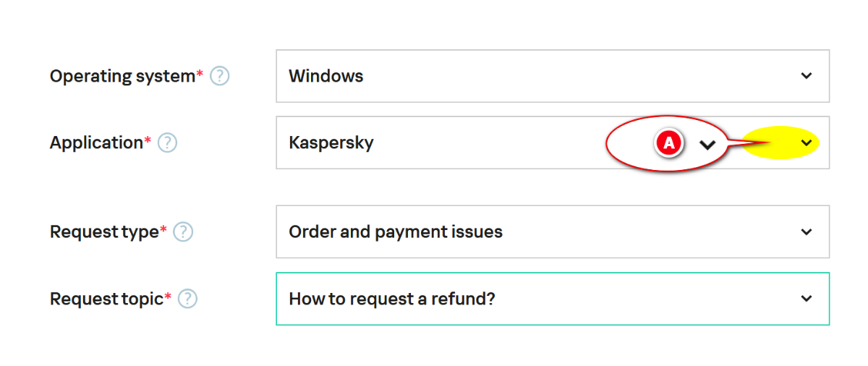Screen dimensions: 868x366
Task: Select the Windows value in the dropdown
Action: tap(326, 76)
